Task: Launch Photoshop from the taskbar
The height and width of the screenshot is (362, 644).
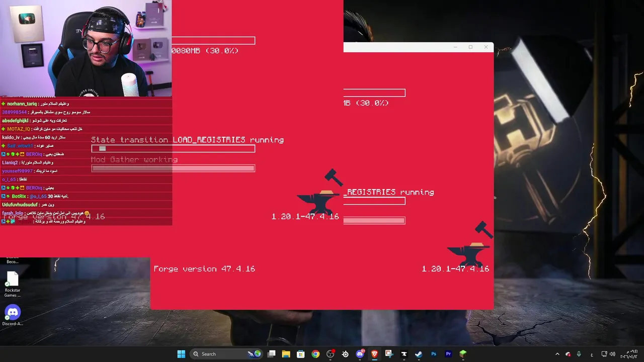Action: 433,354
